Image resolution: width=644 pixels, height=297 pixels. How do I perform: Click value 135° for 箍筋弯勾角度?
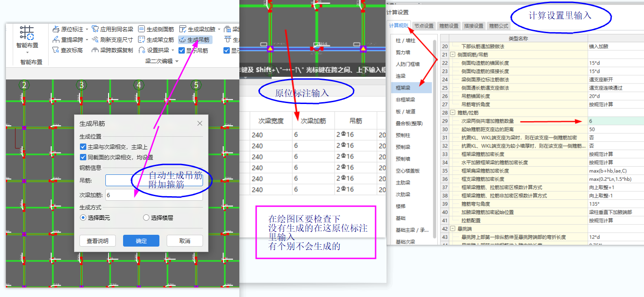click(x=615, y=204)
